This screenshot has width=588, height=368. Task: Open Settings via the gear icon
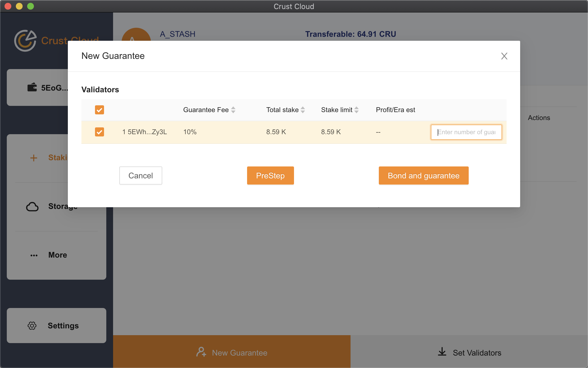tap(32, 326)
